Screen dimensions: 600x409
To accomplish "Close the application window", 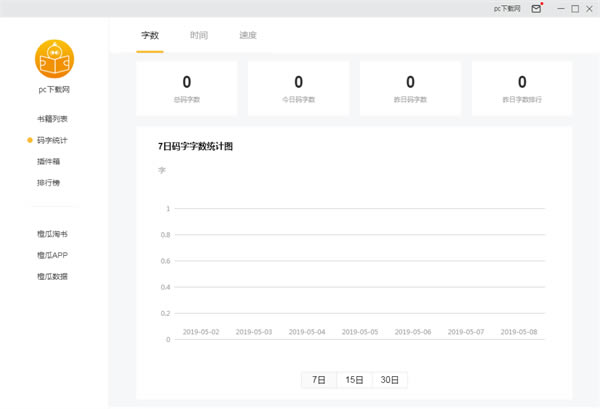I will [589, 8].
